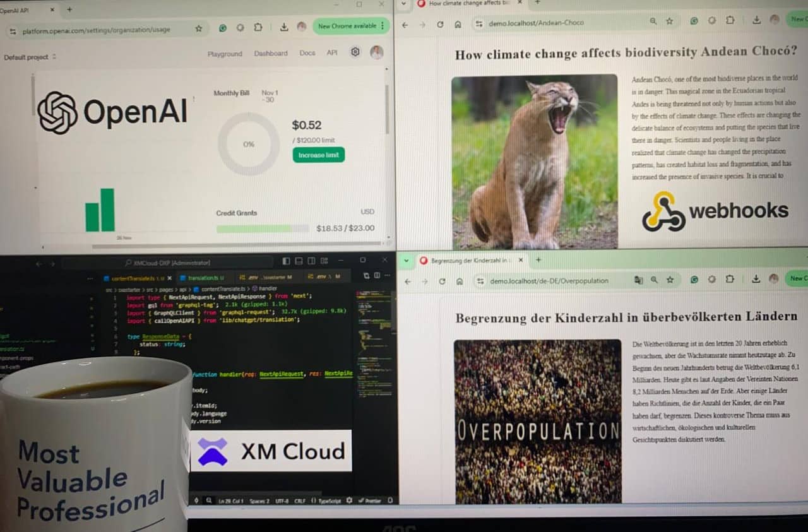Open Downloads in the Andean-Choco window
This screenshot has height=532, width=808.
point(756,20)
